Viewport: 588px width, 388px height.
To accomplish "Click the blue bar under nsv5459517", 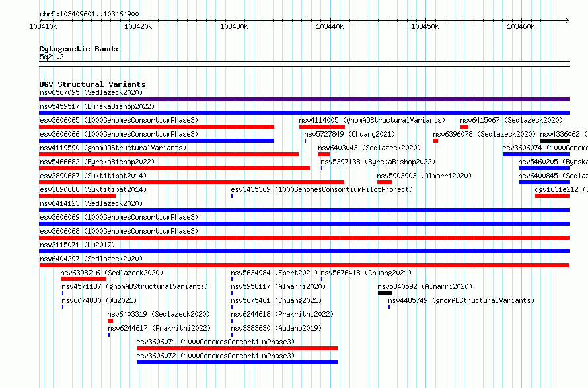I will (x=304, y=113).
